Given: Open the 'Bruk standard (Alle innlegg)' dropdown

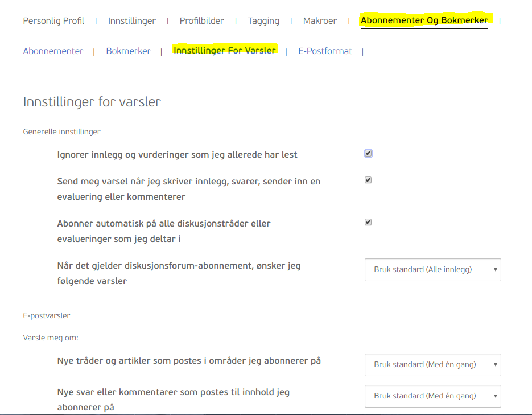Looking at the screenshot, I should (432, 270).
